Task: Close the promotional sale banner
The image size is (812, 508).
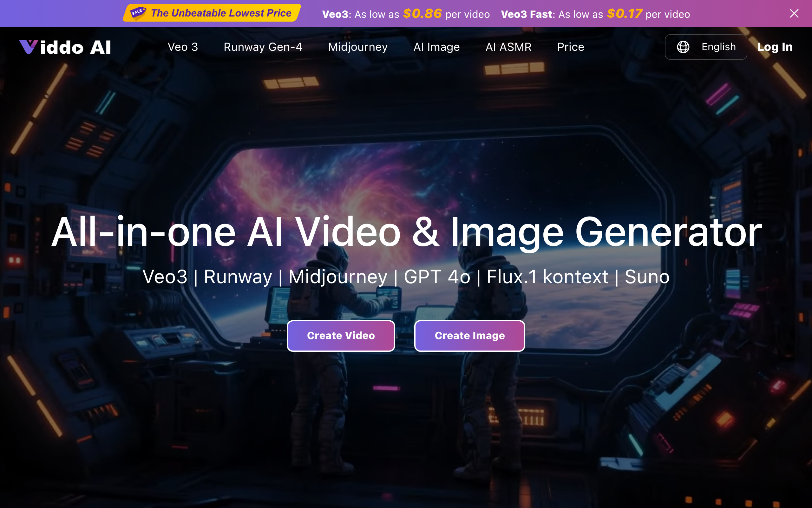Action: (794, 13)
